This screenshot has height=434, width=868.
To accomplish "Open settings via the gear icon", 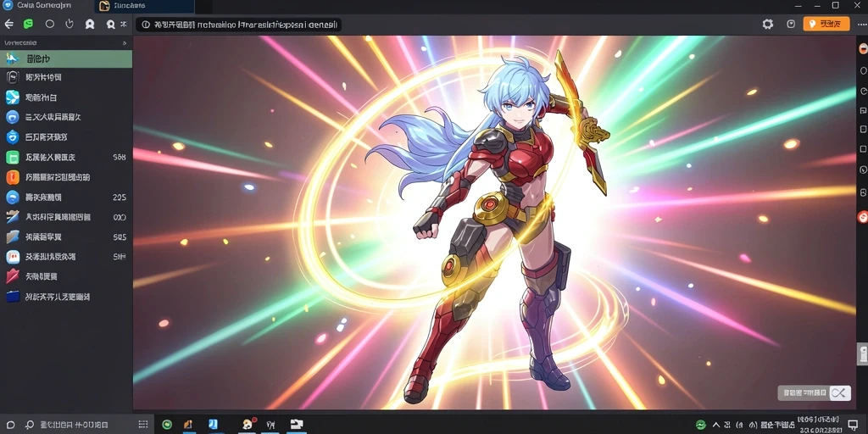I will tap(767, 24).
